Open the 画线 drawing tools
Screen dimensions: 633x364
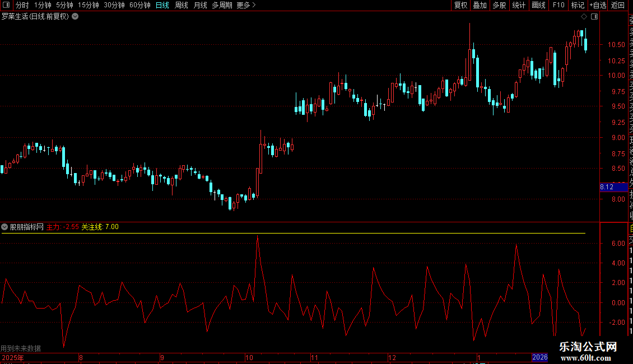click(x=538, y=5)
